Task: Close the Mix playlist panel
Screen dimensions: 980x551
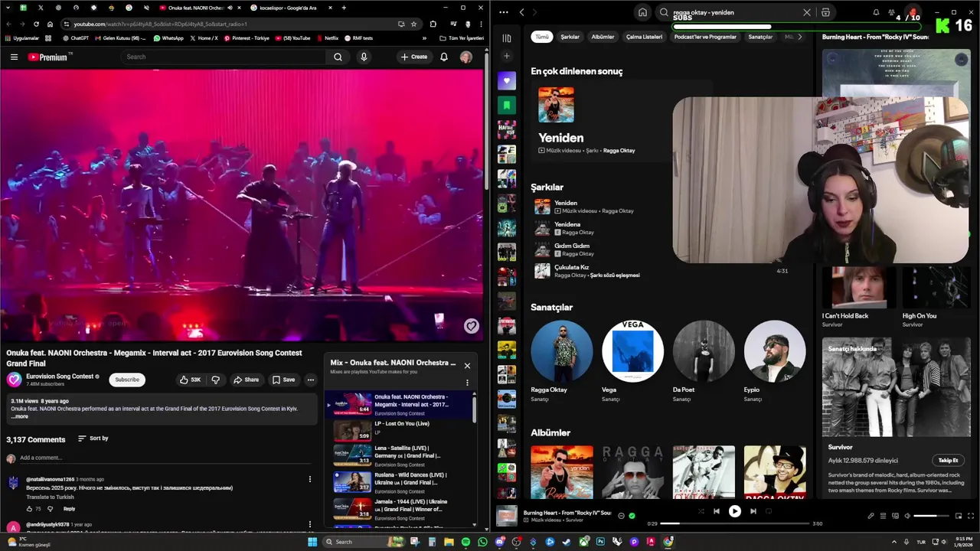Action: tap(467, 365)
